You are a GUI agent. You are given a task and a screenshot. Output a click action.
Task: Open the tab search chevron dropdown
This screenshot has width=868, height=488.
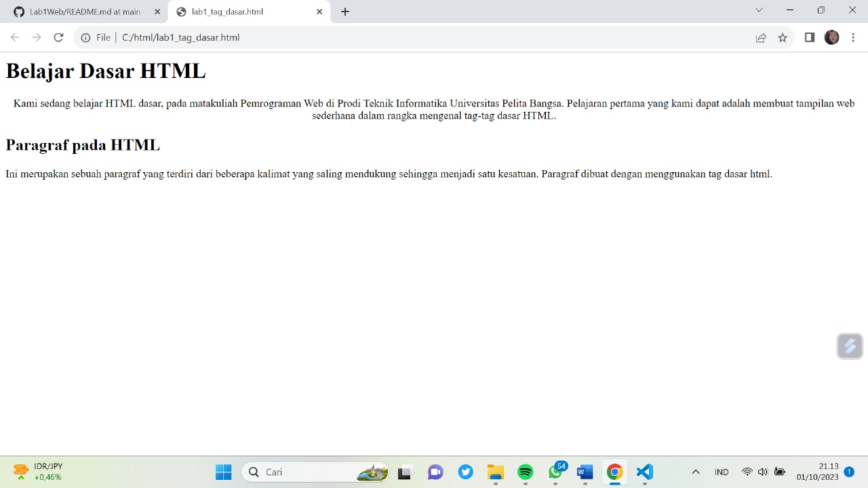click(x=759, y=10)
